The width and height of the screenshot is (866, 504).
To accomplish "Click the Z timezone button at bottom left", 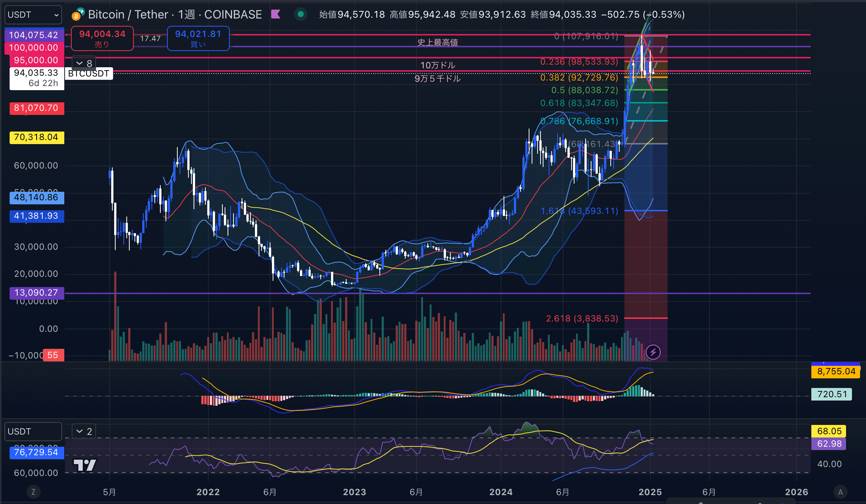I will click(33, 492).
